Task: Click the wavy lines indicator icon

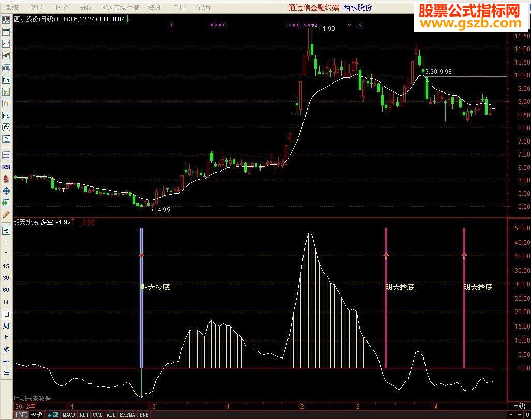Action: tap(6, 155)
